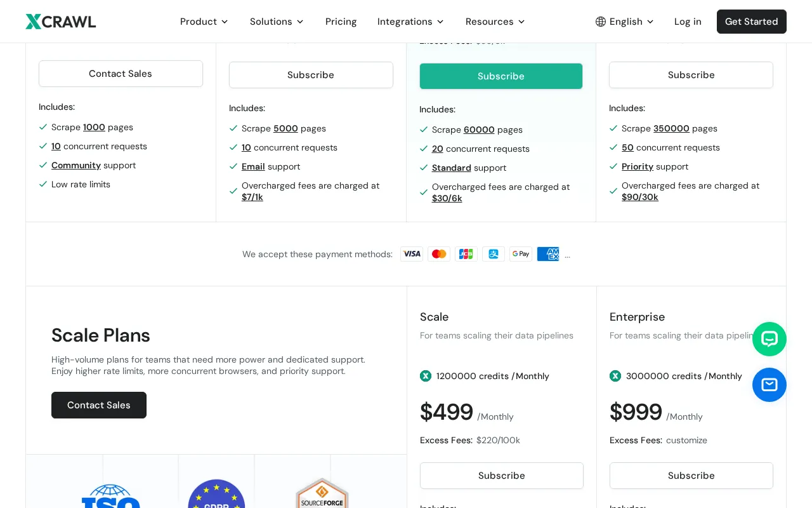Click the Email support link

[253, 166]
